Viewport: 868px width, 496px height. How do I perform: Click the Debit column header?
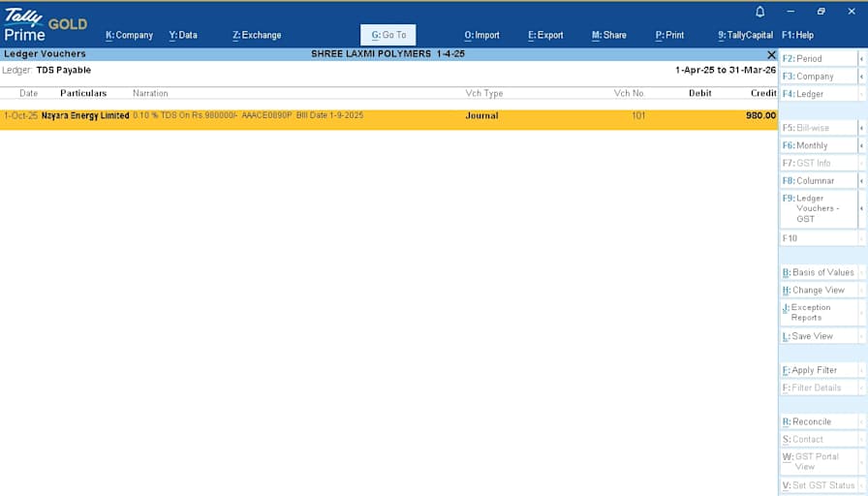[700, 93]
